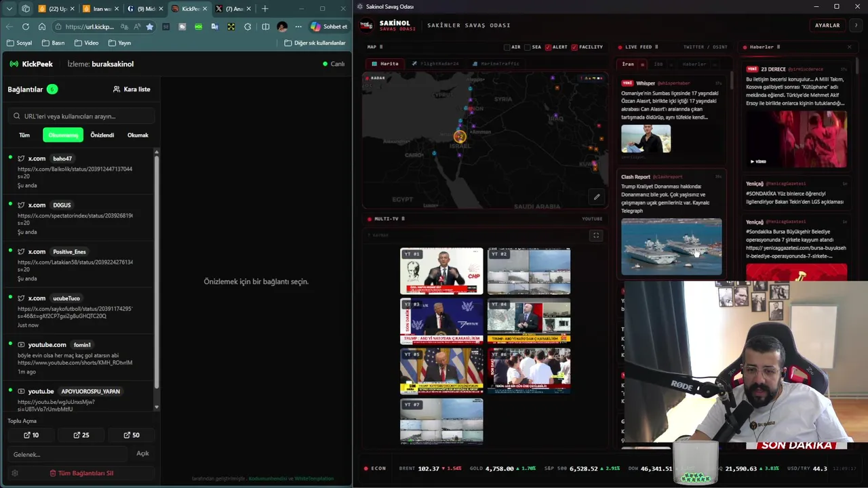The width and height of the screenshot is (868, 488).
Task: Click links list scrollbar down arrow
Action: coord(157,407)
